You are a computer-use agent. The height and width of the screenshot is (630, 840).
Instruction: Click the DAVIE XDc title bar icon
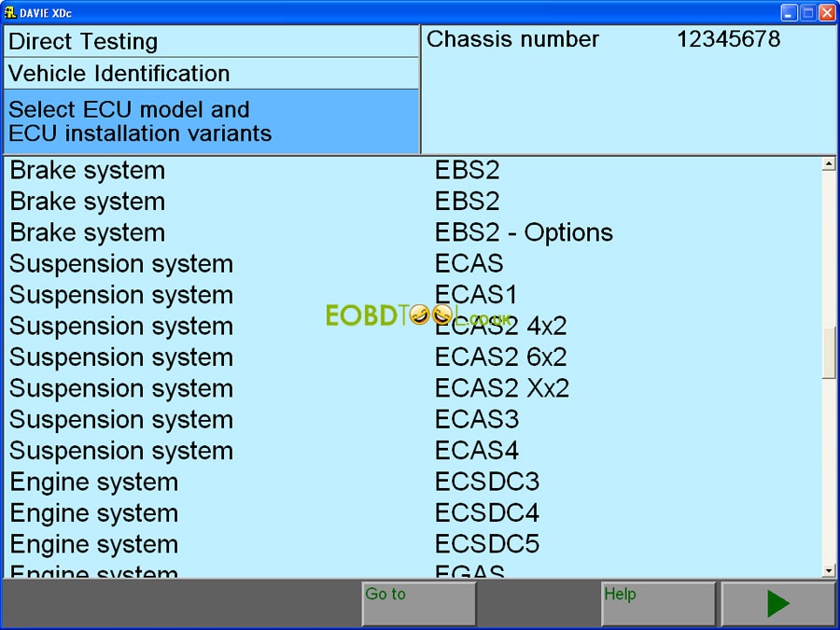point(9,12)
